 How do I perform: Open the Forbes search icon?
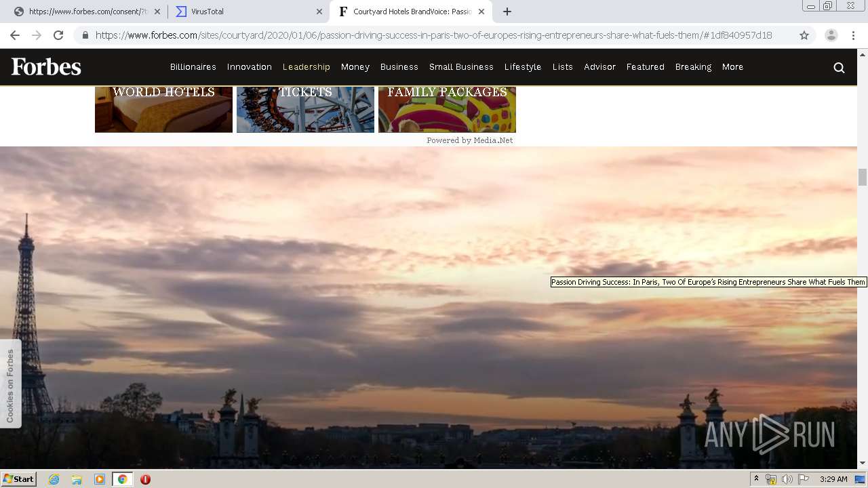point(839,67)
